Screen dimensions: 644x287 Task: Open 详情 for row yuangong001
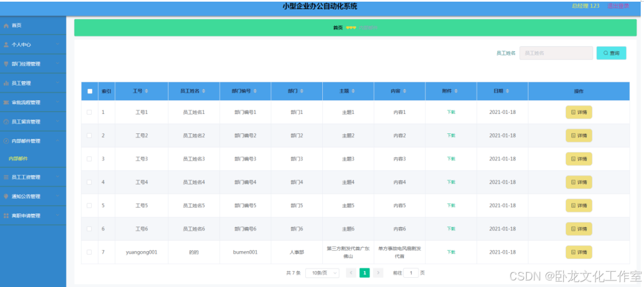(x=579, y=252)
